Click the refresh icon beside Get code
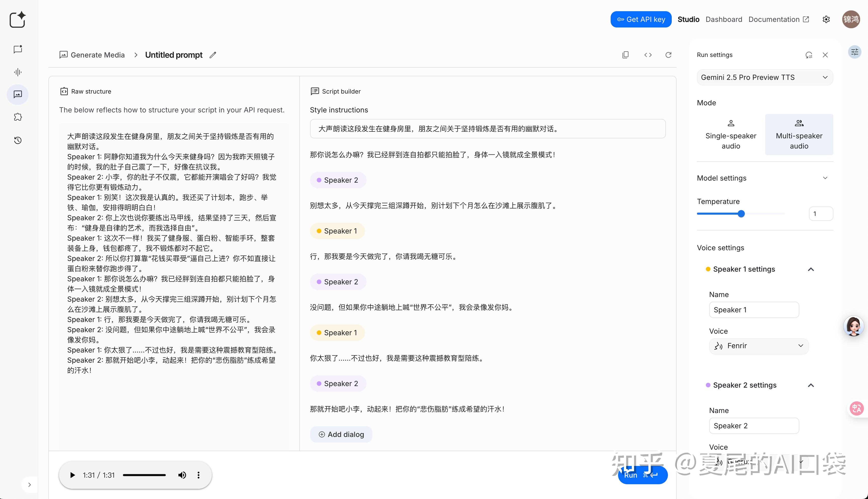Image resolution: width=868 pixels, height=499 pixels. (668, 55)
